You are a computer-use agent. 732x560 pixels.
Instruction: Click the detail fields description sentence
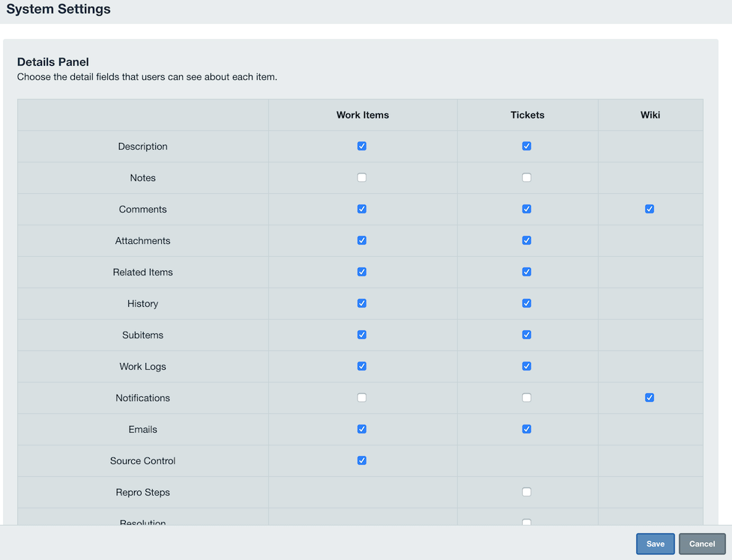pyautogui.click(x=147, y=77)
